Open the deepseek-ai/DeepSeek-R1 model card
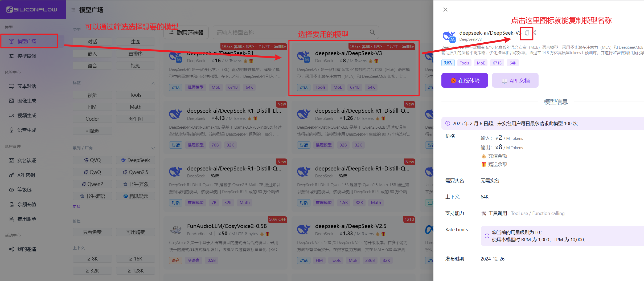The width and height of the screenshot is (644, 281). coord(225,69)
